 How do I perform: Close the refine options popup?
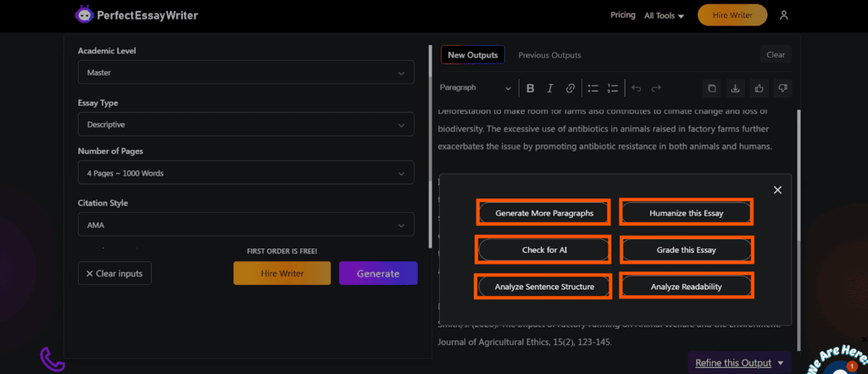point(778,190)
